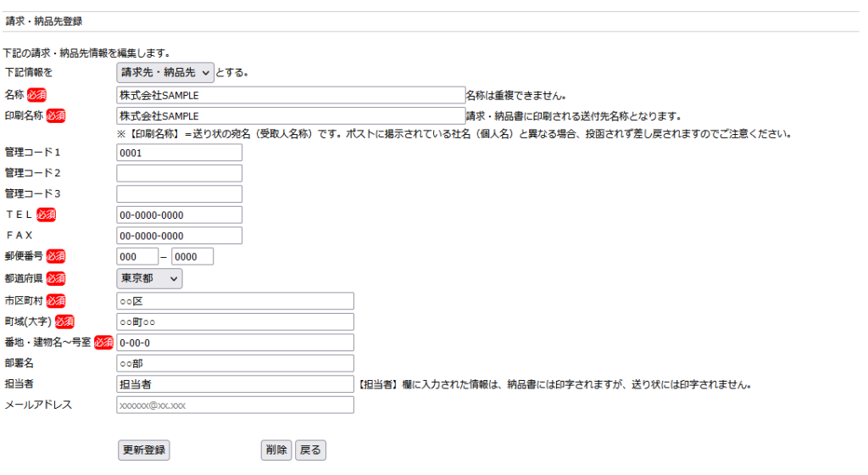Focus the 管理コード1 input field
Viewport: 868px width, 475px height.
180,153
